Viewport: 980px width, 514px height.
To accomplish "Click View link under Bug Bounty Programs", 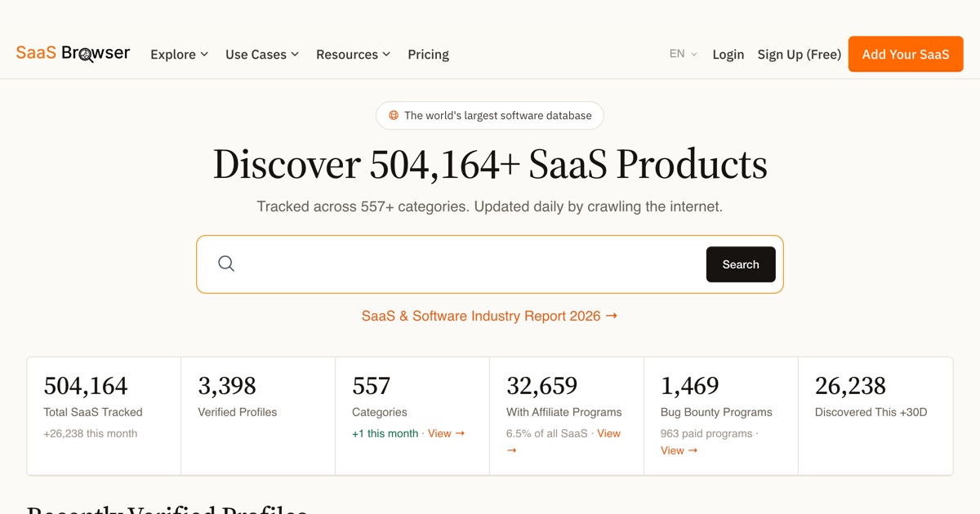I will [679, 450].
